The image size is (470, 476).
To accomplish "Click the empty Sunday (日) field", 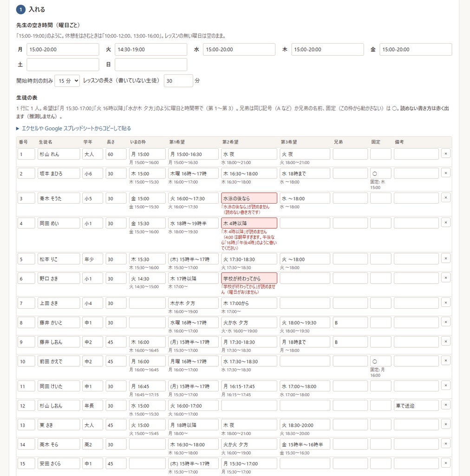I will (150, 64).
